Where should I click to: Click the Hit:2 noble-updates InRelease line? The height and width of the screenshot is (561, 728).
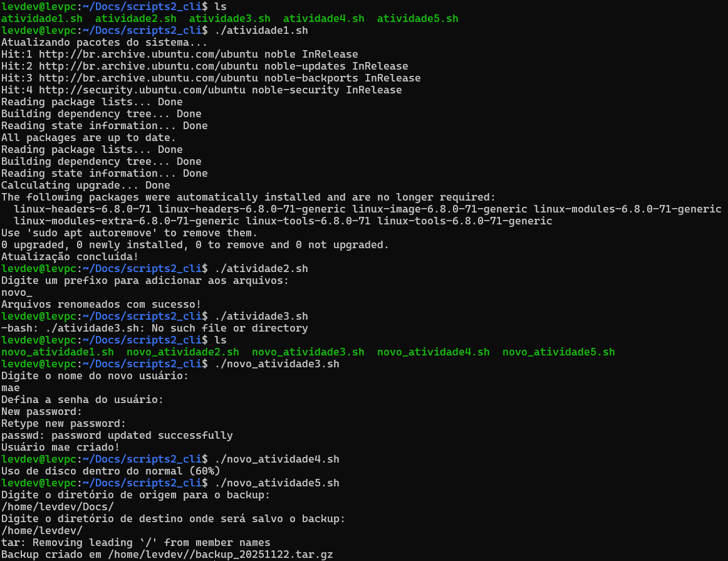point(205,66)
